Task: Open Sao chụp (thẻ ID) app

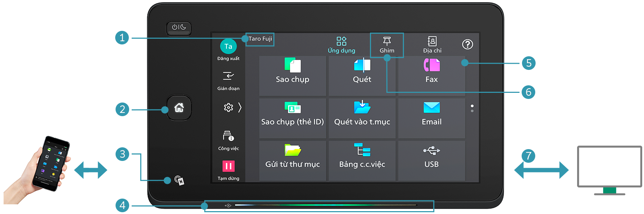Action: click(292, 118)
